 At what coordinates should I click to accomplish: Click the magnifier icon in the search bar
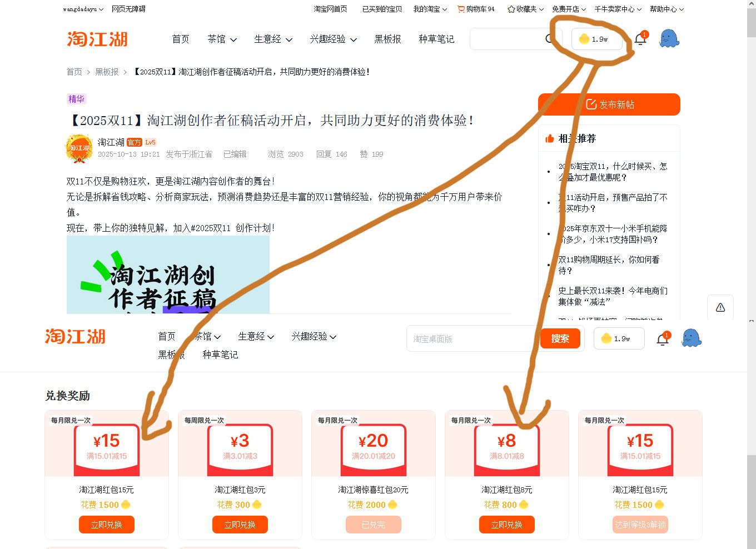549,39
